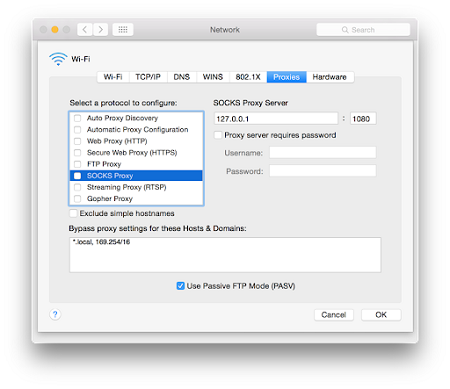Go back with the left arrow button
This screenshot has height=389, width=450.
click(85, 30)
